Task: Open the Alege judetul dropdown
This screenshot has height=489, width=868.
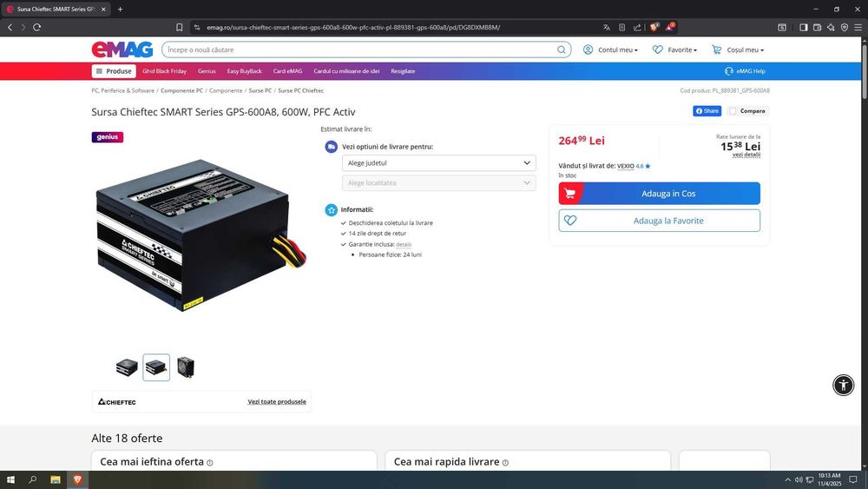Action: click(439, 162)
